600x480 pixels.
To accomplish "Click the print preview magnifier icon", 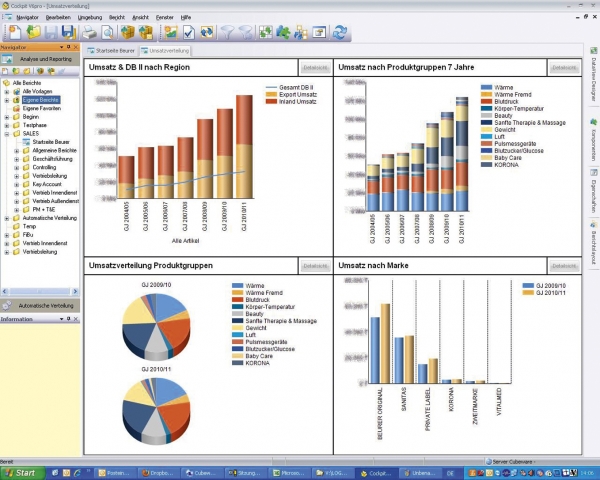I will click(107, 32).
